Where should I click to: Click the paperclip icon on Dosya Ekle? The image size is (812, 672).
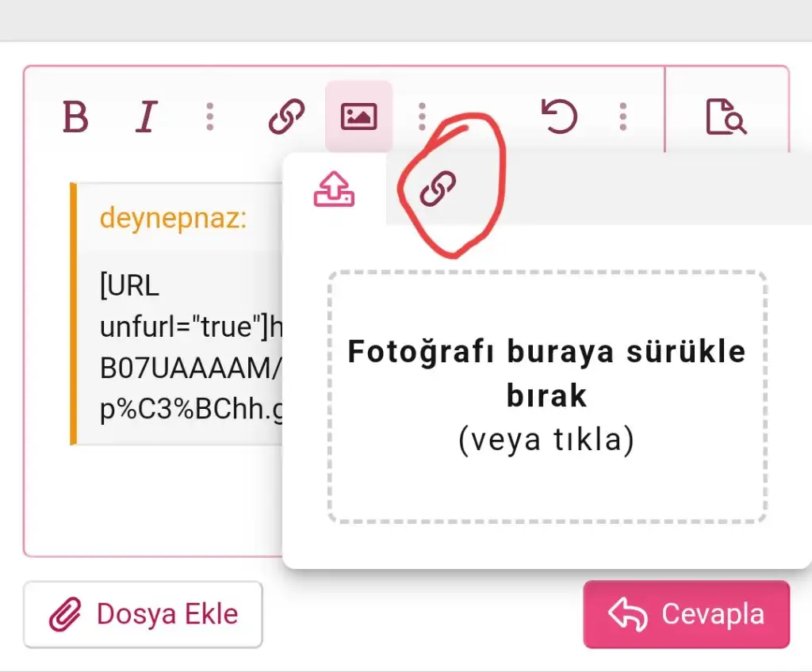tap(67, 613)
